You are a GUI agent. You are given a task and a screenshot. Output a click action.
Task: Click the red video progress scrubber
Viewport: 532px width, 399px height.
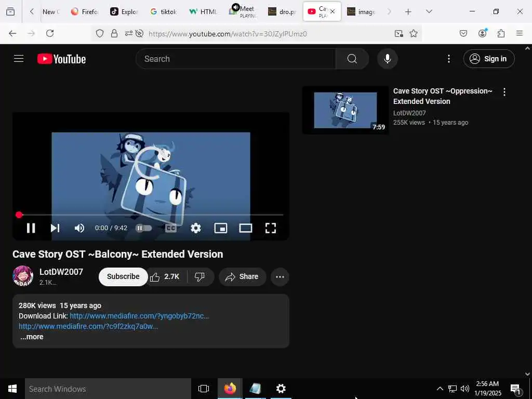point(19,215)
